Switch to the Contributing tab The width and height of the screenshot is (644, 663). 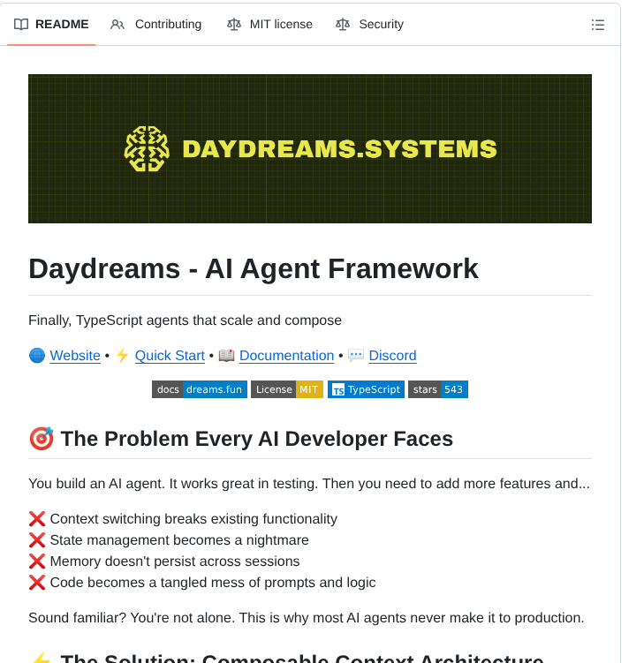click(155, 25)
